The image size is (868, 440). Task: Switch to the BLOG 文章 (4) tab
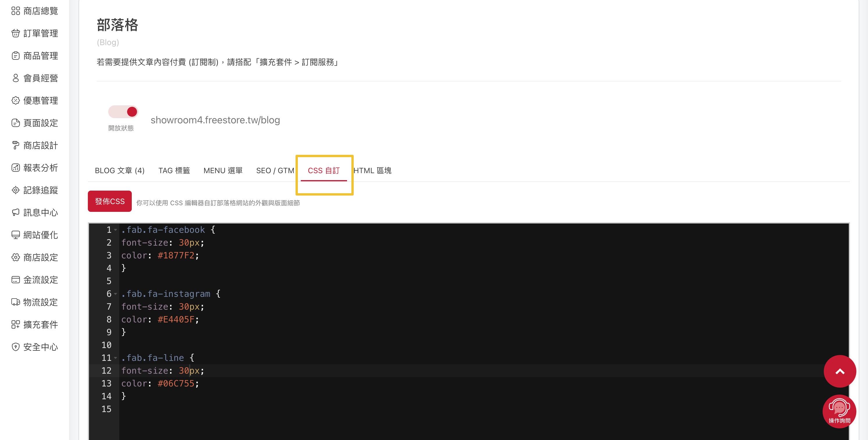[120, 171]
